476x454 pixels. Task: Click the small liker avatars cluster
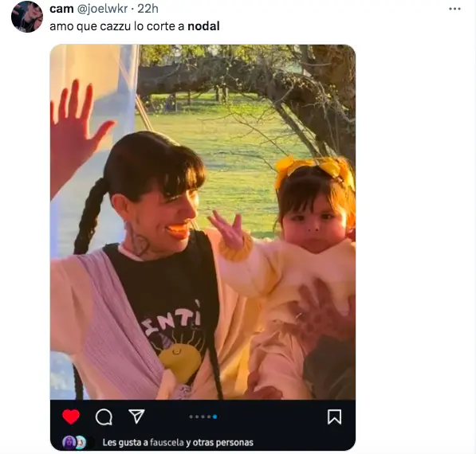pos(74,443)
